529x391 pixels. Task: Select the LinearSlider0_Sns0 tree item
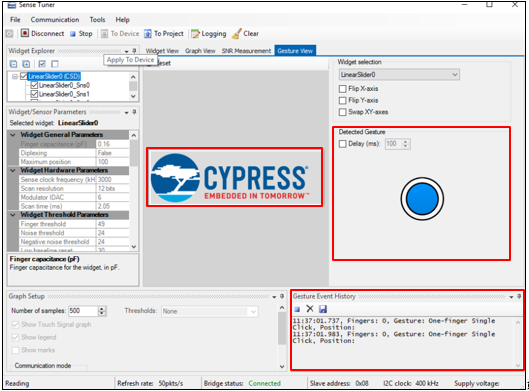point(64,85)
